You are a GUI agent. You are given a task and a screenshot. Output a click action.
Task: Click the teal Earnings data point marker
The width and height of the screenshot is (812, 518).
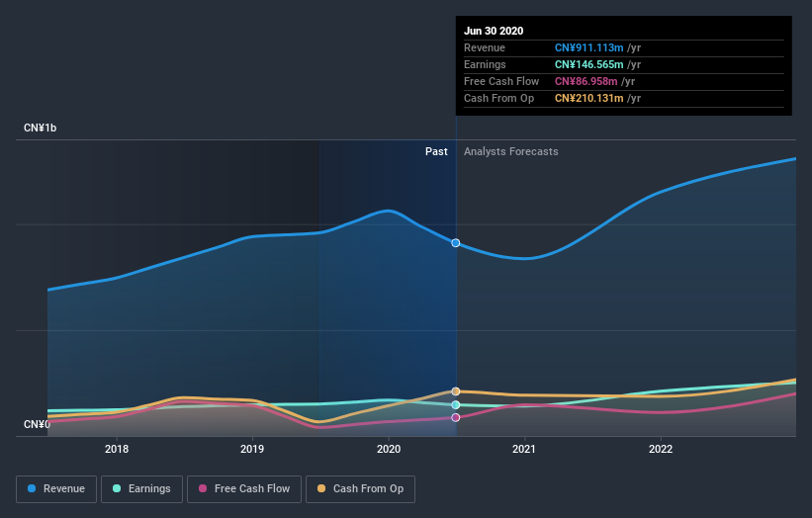coord(456,404)
